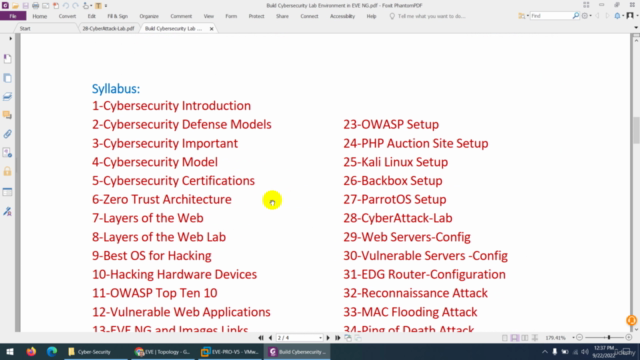640x360 pixels.
Task: Go to first page button
Action: pos(261,338)
